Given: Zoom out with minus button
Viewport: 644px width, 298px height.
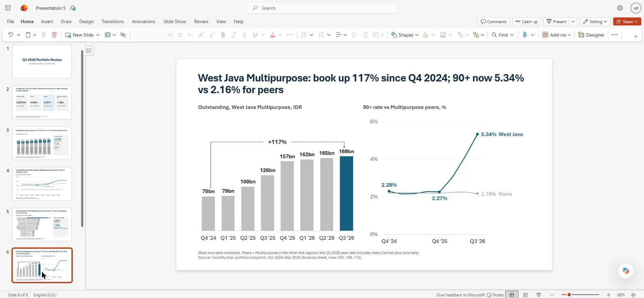Looking at the screenshot, I should point(552,295).
